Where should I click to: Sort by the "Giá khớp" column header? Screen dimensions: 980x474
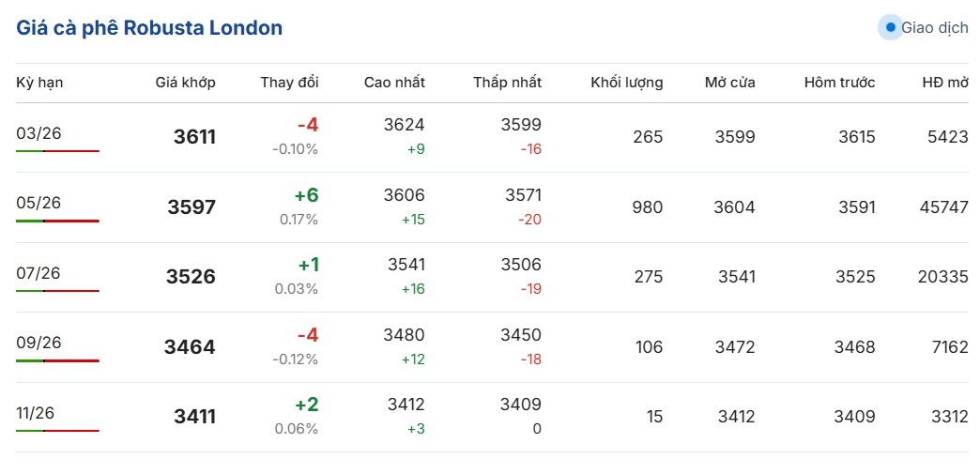185,83
